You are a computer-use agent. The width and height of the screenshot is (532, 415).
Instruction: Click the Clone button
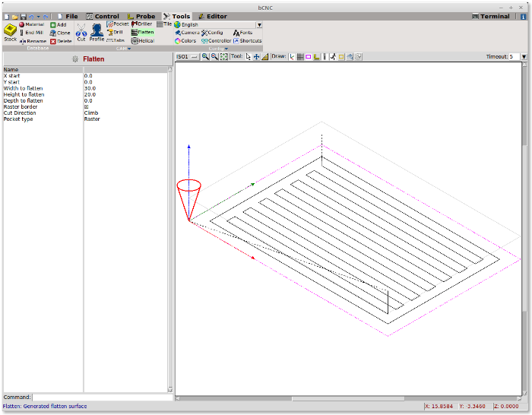(x=60, y=33)
